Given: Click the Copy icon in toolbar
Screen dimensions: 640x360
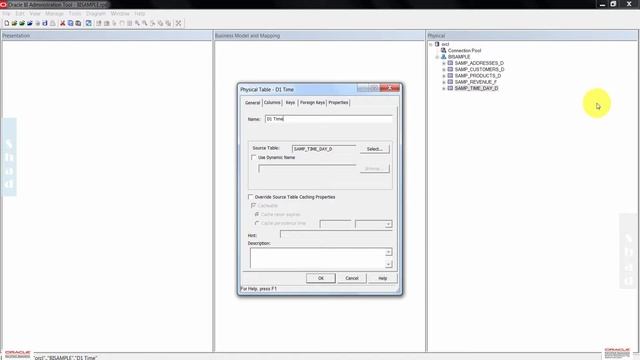Looking at the screenshot, I should coord(70,23).
